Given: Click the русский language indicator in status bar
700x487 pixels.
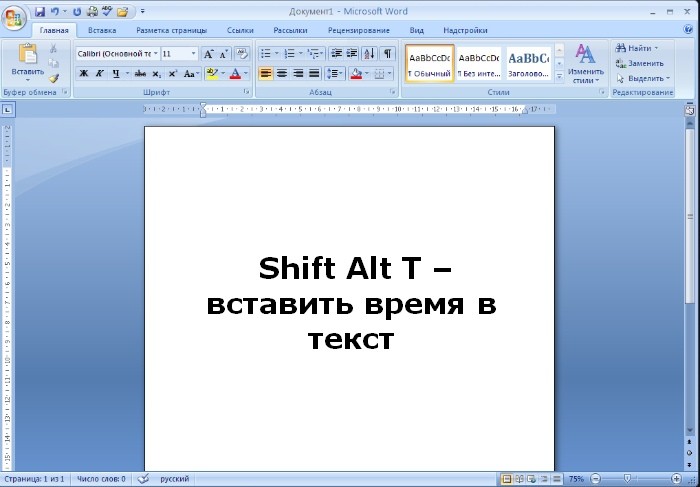Looking at the screenshot, I should point(175,480).
